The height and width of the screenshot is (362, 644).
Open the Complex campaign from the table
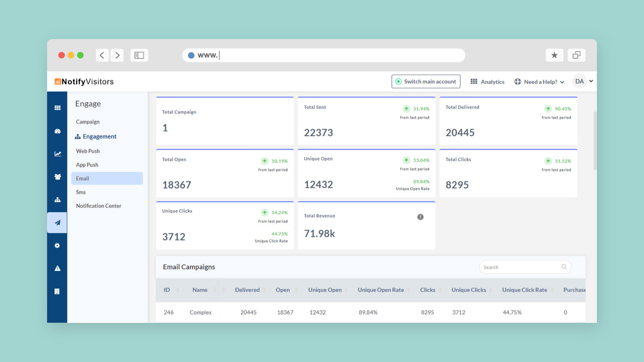click(200, 312)
